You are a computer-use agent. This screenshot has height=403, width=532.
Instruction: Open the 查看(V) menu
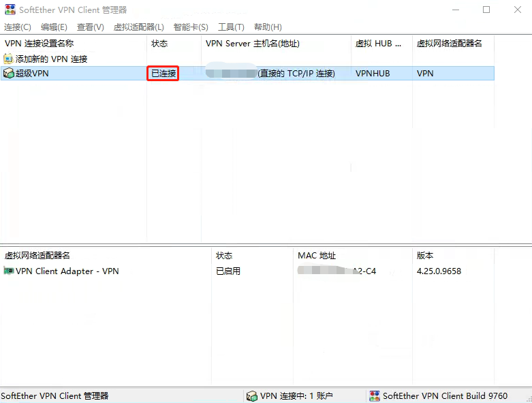91,27
